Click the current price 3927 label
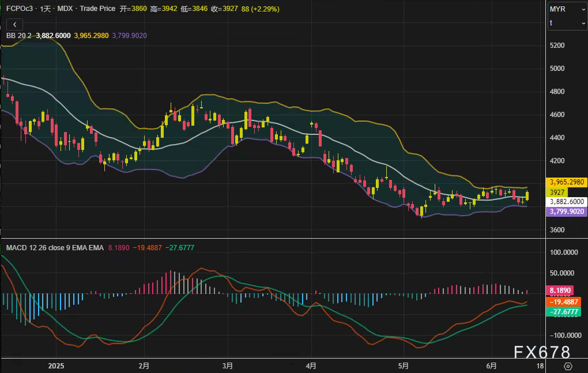The height and width of the screenshot is (373, 588). click(x=557, y=192)
